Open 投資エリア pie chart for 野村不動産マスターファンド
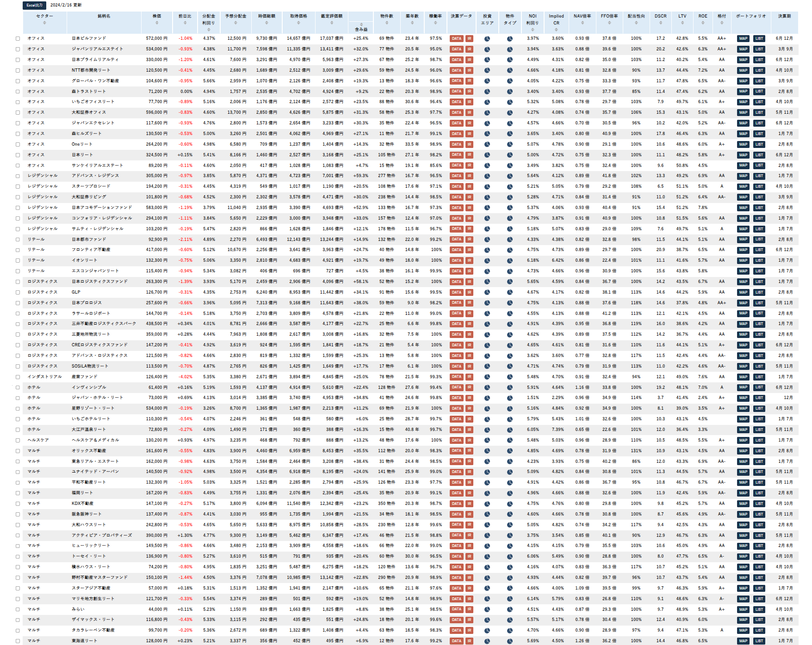 (x=487, y=577)
